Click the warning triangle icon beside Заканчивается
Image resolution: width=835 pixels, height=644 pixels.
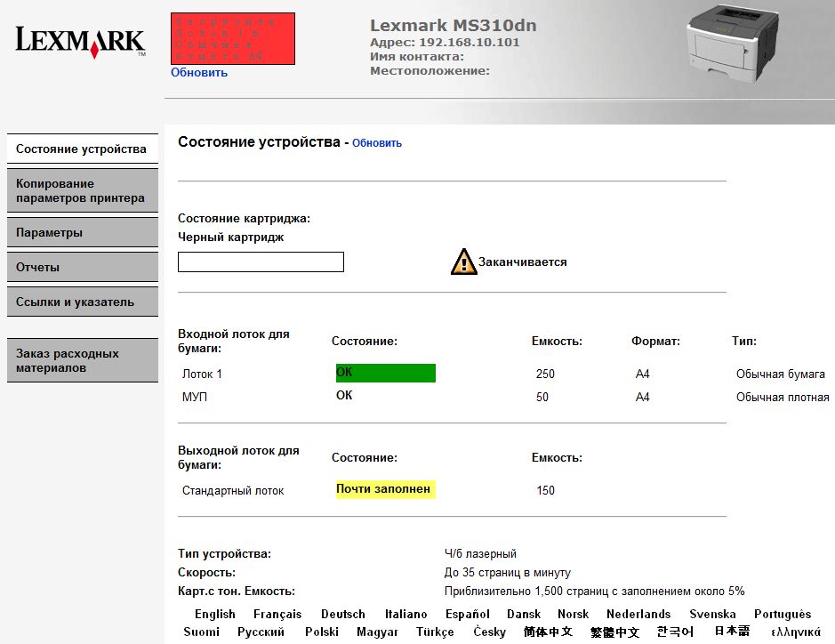463,262
